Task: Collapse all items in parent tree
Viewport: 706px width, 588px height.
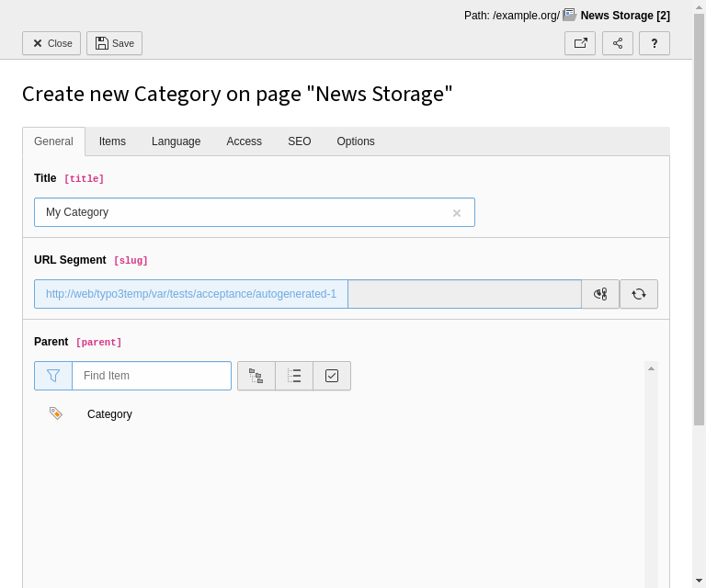Action: click(294, 376)
